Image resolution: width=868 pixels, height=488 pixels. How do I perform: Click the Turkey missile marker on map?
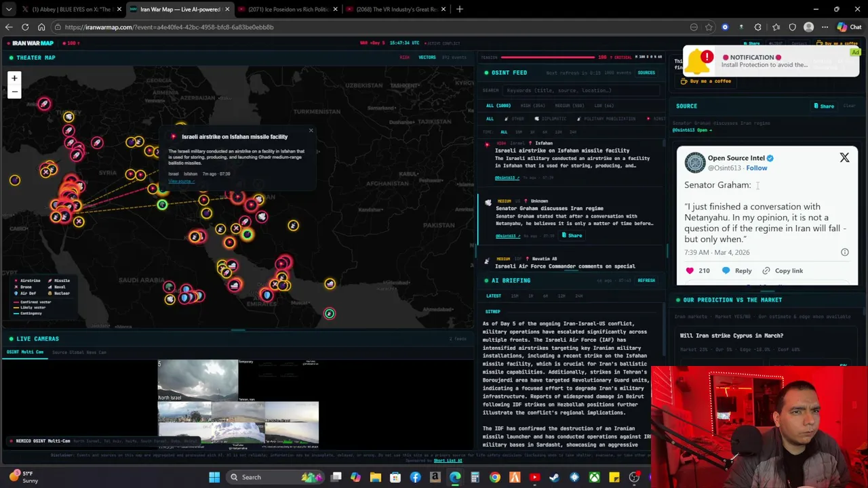[44, 104]
